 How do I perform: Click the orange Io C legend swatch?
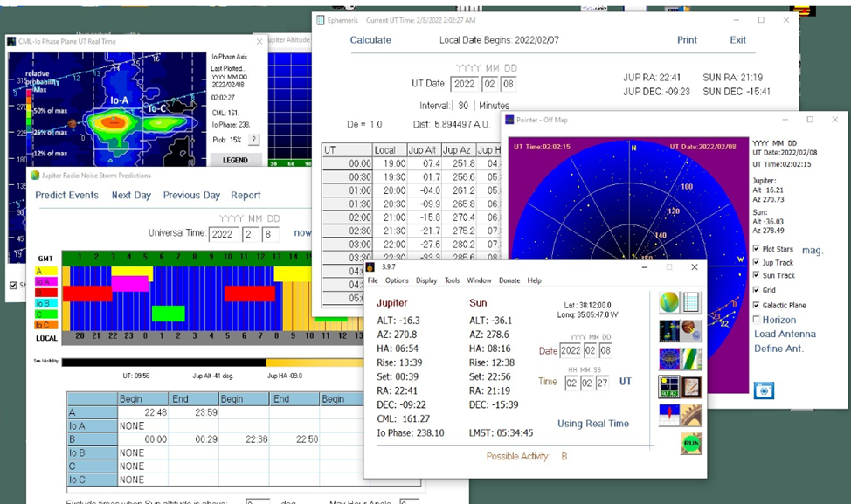coord(46,325)
